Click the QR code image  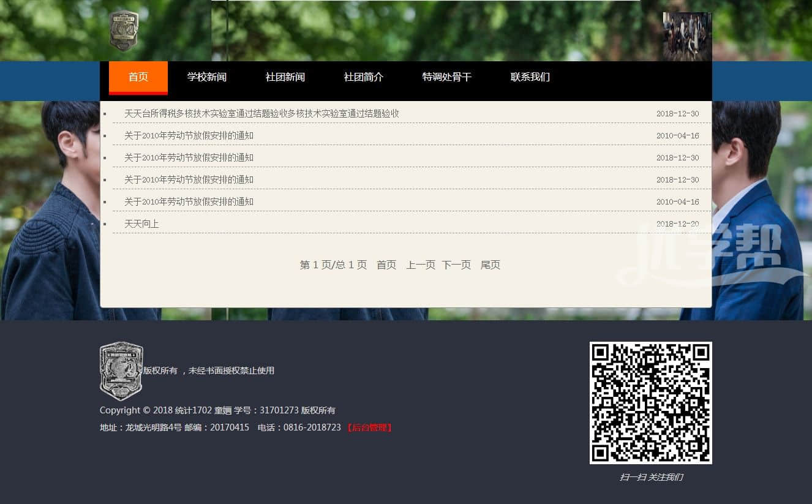(x=650, y=402)
